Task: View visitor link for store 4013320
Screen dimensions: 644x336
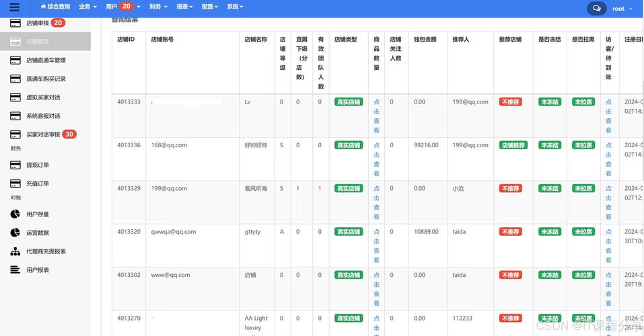Action: pyautogui.click(x=608, y=246)
